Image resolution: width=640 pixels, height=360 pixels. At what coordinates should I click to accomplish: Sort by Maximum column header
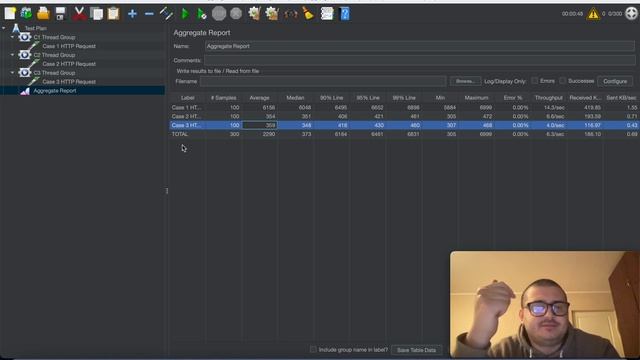click(476, 98)
